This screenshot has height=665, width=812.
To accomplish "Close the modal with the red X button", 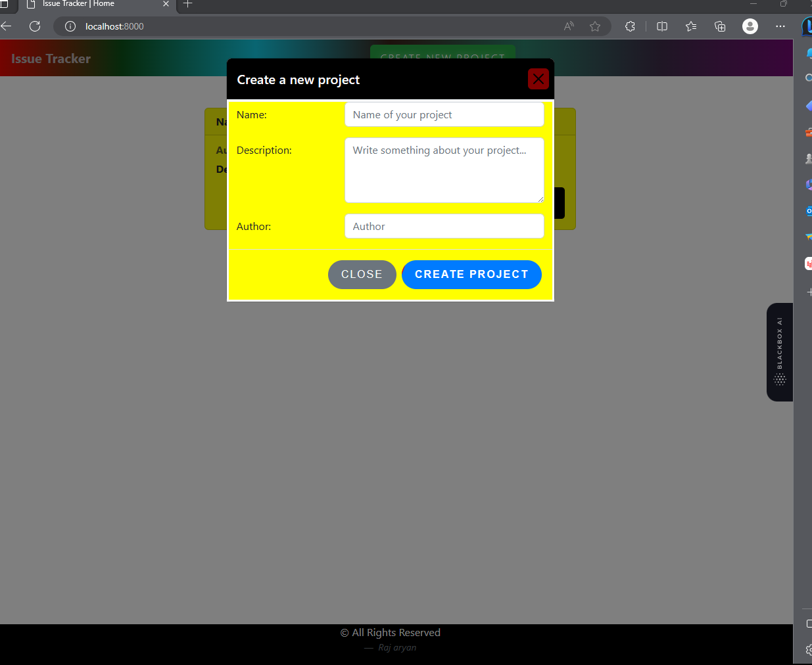I will click(538, 79).
